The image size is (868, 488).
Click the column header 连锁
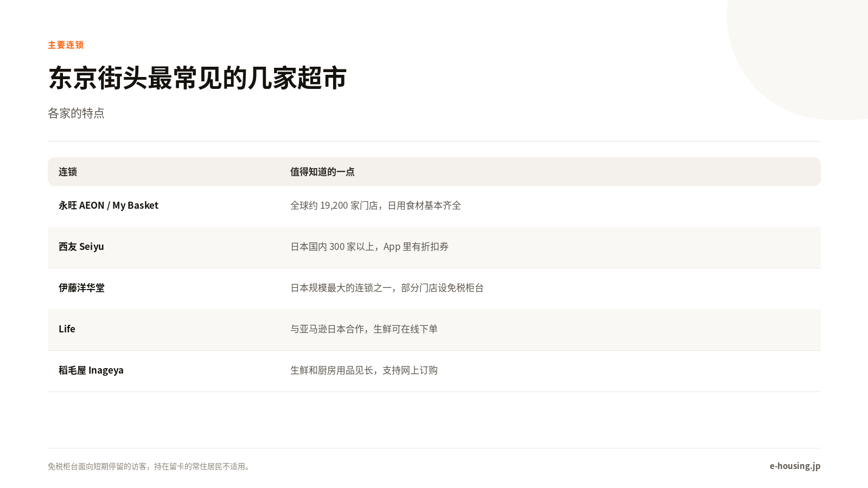68,172
